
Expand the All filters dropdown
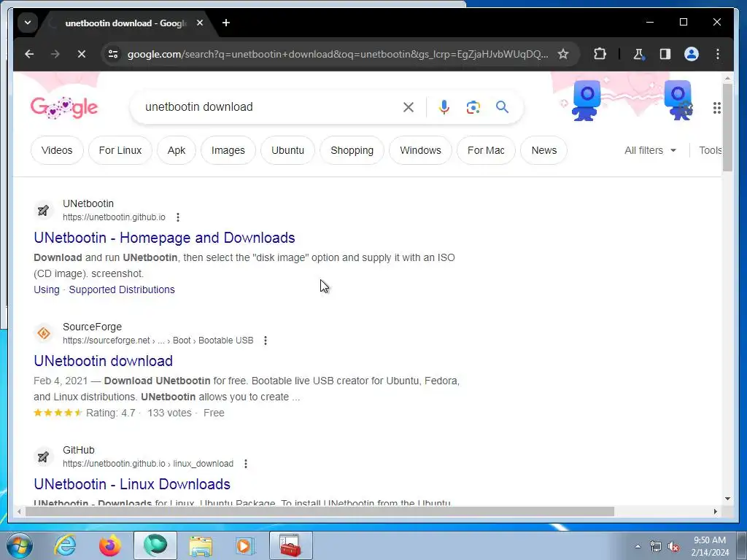point(650,150)
